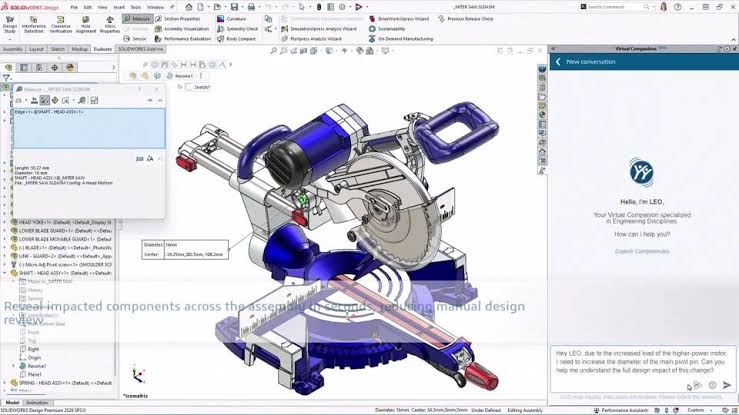Viewport: 739px width, 415px height.
Task: Open Mass Properties
Action: [x=110, y=24]
